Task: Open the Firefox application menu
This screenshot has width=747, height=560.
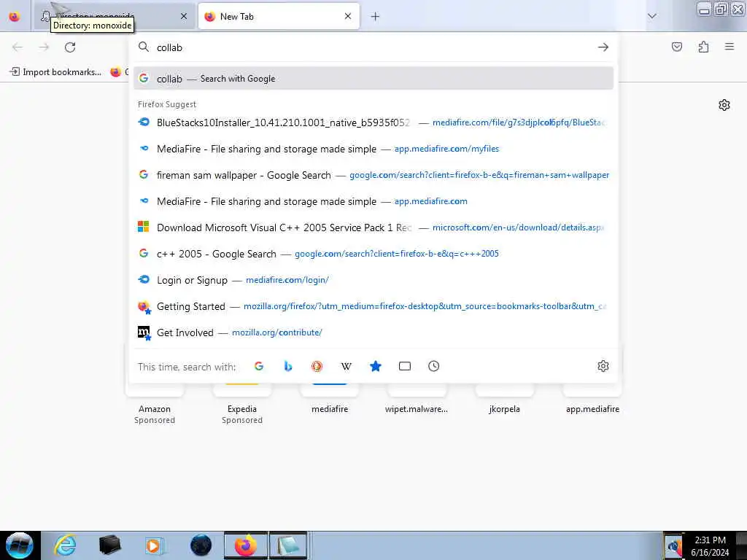Action: click(x=729, y=47)
